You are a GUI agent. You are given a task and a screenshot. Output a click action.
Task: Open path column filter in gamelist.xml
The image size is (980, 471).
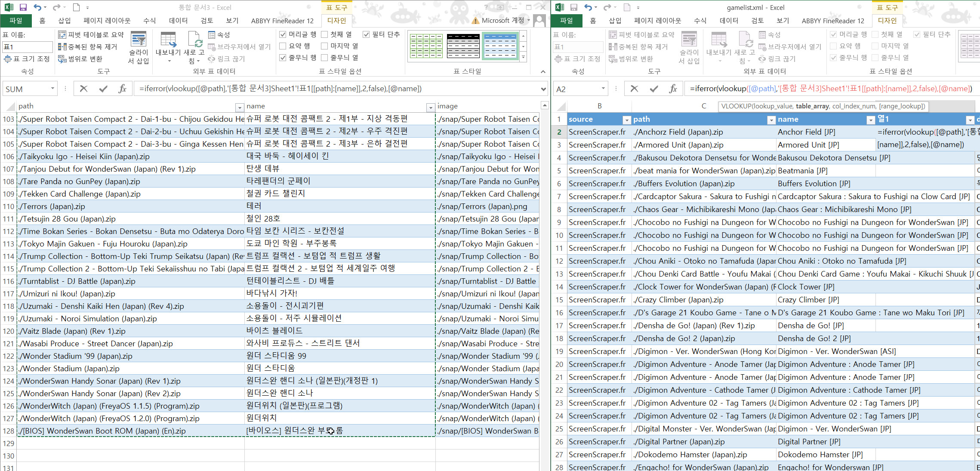(x=771, y=120)
